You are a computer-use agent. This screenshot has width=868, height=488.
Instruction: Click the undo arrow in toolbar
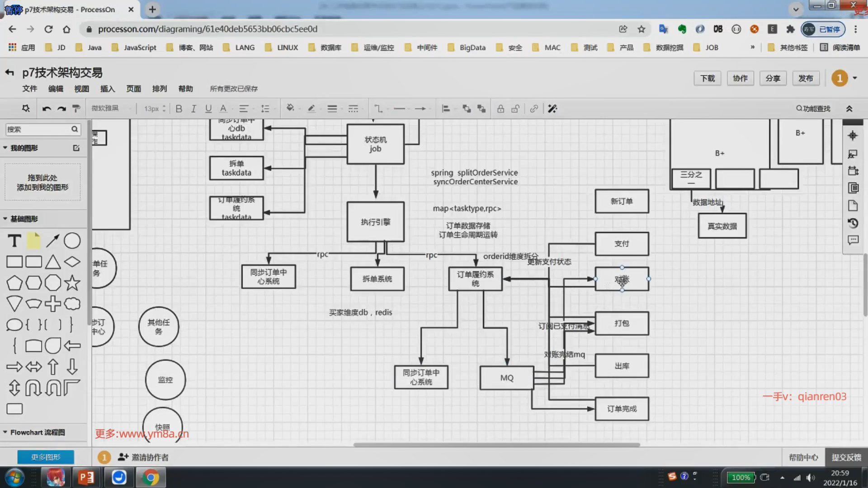click(47, 109)
